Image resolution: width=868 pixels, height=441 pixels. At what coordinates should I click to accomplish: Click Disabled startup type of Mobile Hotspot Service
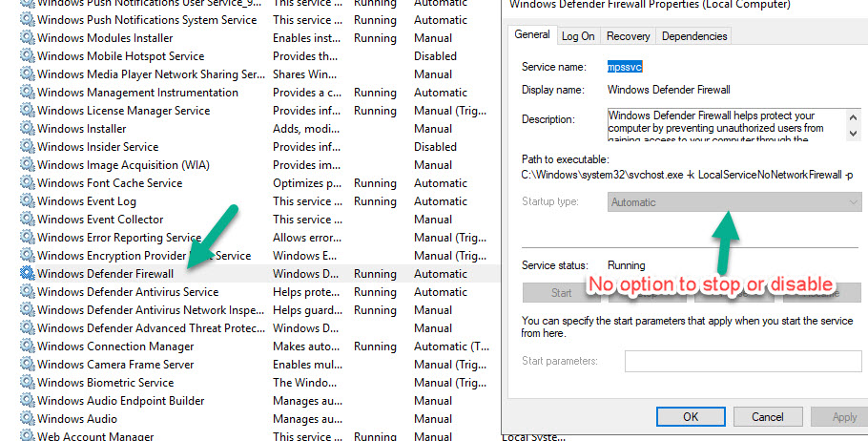[435, 56]
